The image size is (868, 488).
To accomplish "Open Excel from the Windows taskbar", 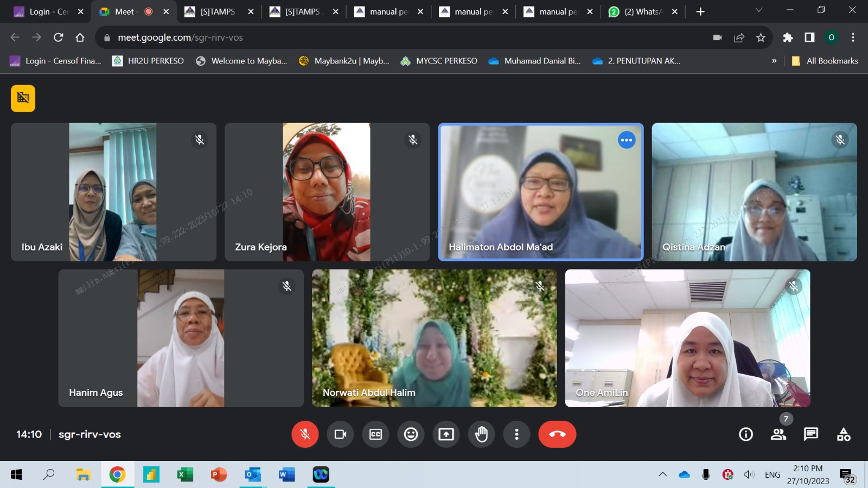I will pos(185,475).
